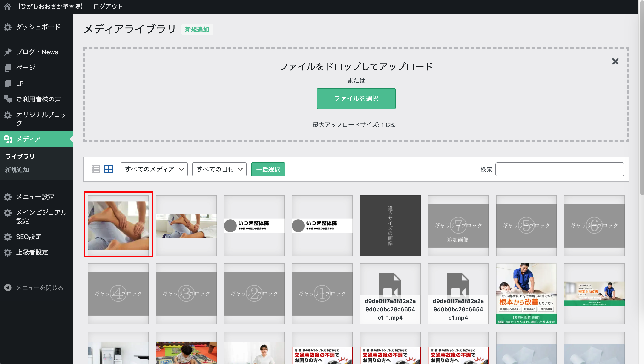Open the SEO設定 menu item

[x=29, y=237]
